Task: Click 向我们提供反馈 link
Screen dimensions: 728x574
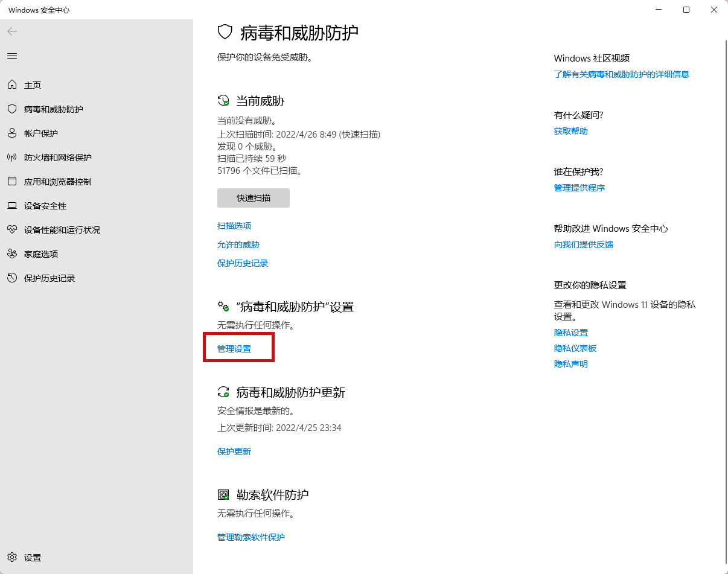Action: click(584, 244)
